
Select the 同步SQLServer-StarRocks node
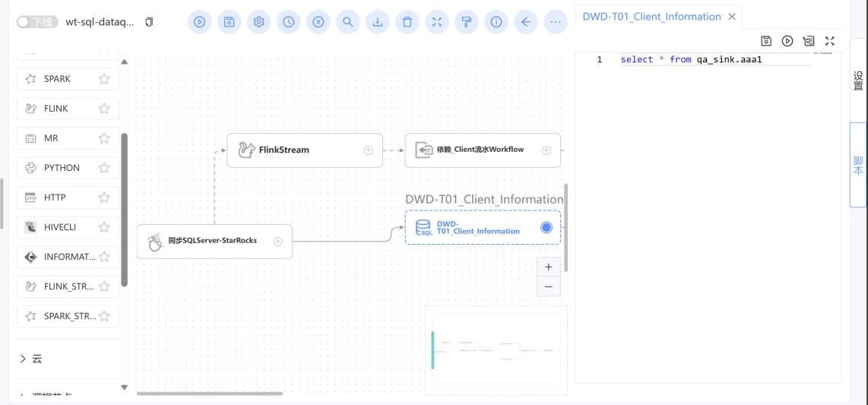click(214, 241)
